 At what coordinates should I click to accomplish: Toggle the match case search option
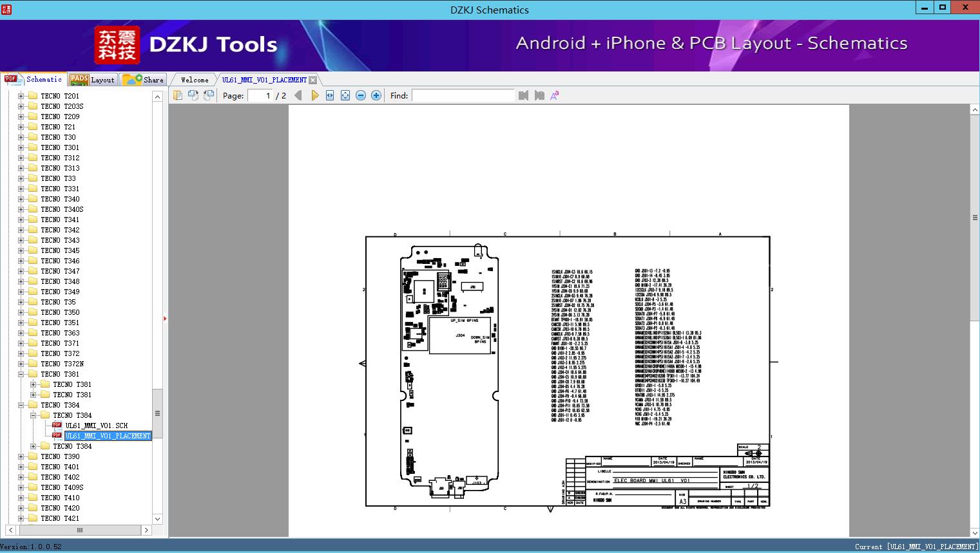[x=555, y=95]
